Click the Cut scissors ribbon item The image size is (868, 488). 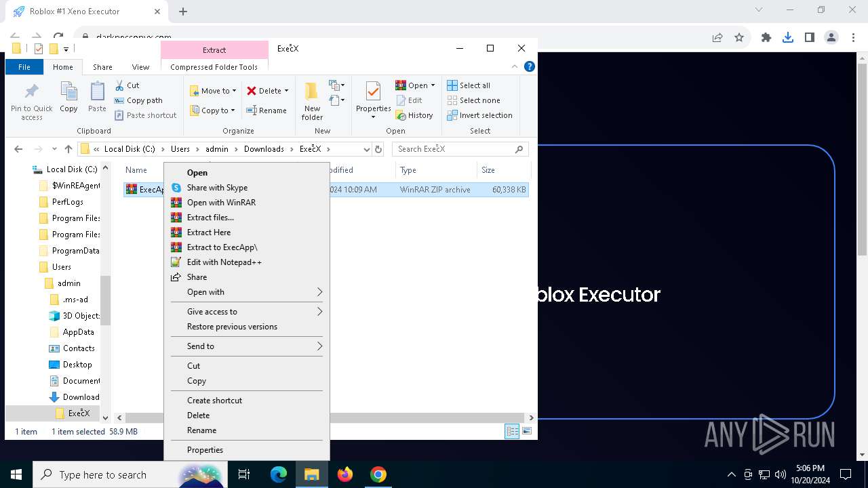click(x=127, y=85)
